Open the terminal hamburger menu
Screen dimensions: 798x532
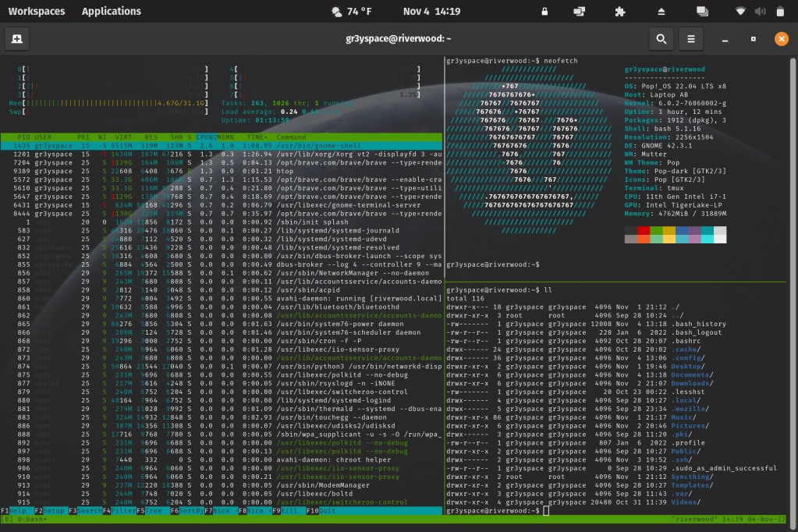(x=690, y=39)
